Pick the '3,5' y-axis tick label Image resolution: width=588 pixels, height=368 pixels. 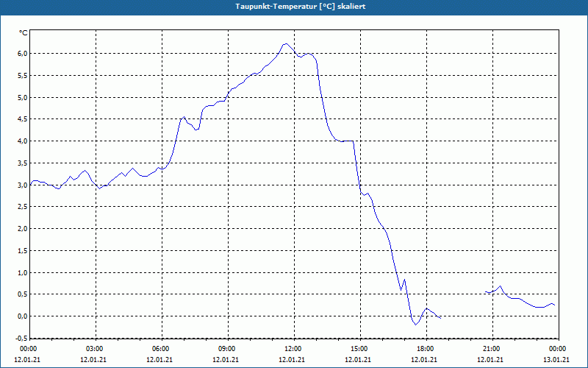tap(23, 163)
